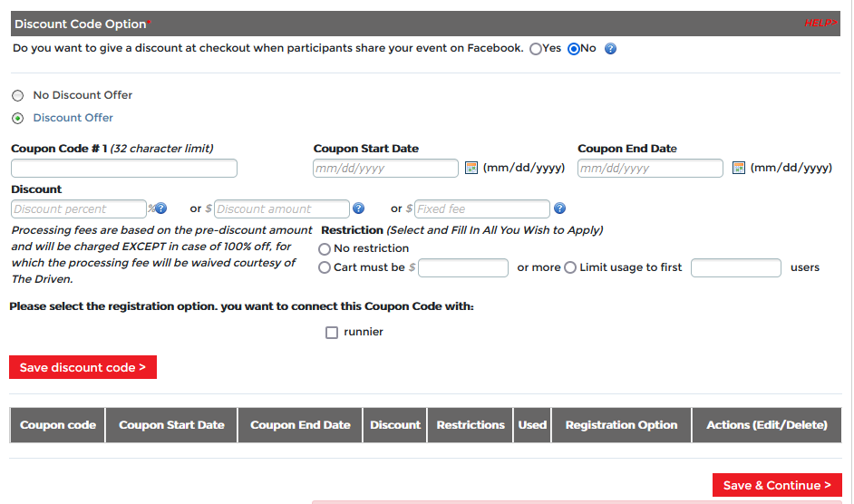Select the Cart must be restriction

325,267
